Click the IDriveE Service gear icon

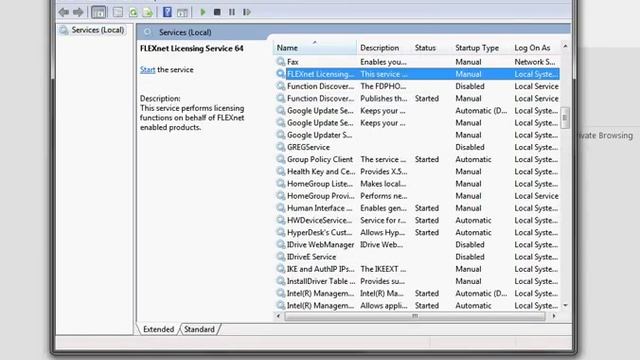[281, 257]
